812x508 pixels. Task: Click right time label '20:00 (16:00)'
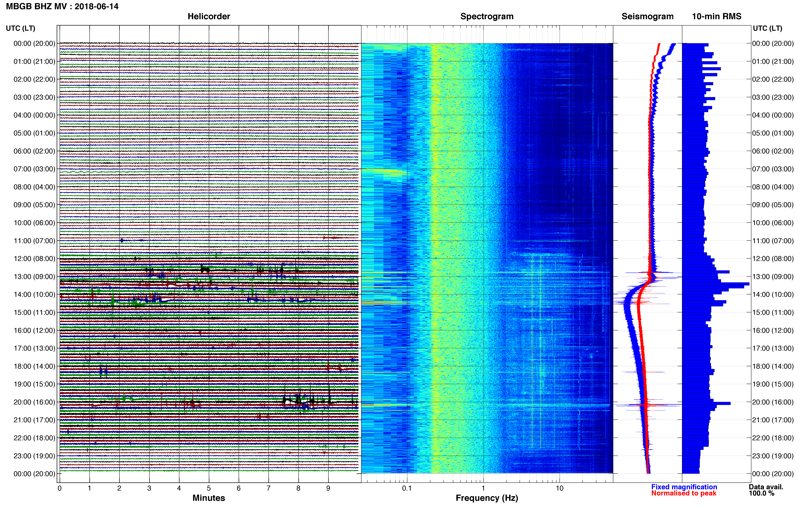(773, 402)
